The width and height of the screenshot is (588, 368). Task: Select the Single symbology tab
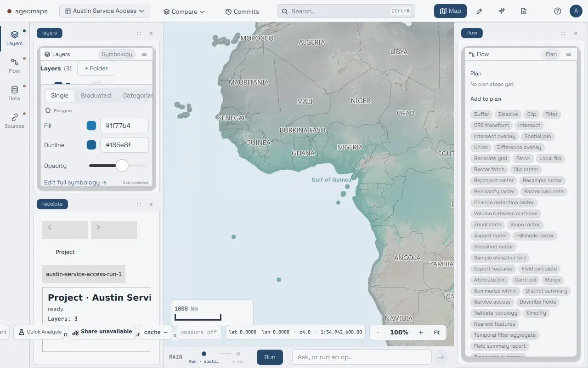pyautogui.click(x=60, y=96)
